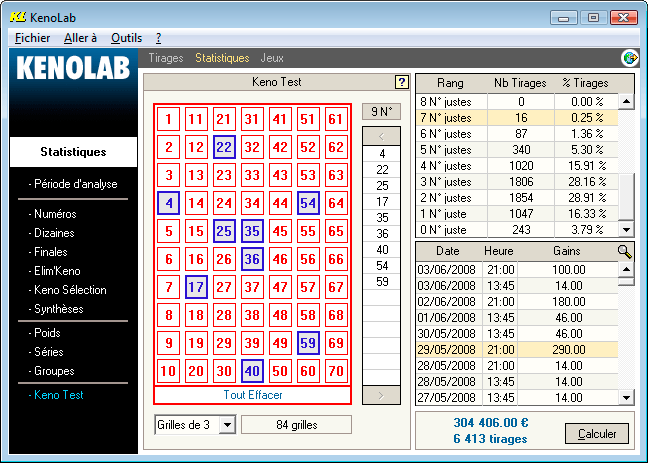Click the globe icon at top right
Screen dimensions: 648x463
tap(630, 58)
